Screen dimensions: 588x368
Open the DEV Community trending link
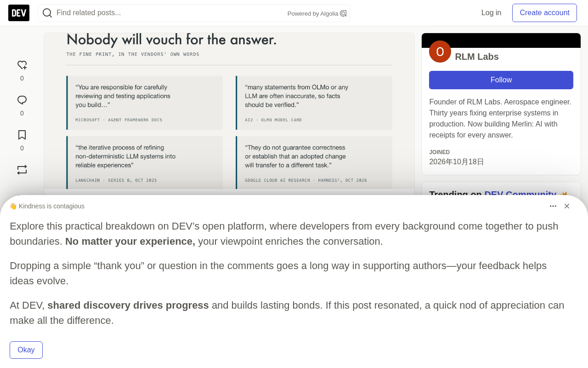pyautogui.click(x=520, y=194)
